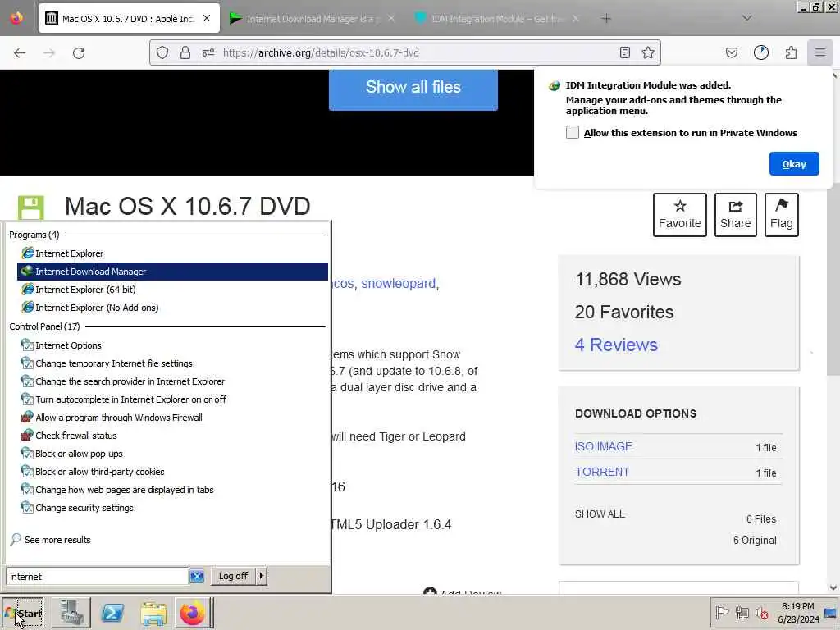This screenshot has width=840, height=630.
Task: Click the padlock site security icon
Action: pos(185,52)
